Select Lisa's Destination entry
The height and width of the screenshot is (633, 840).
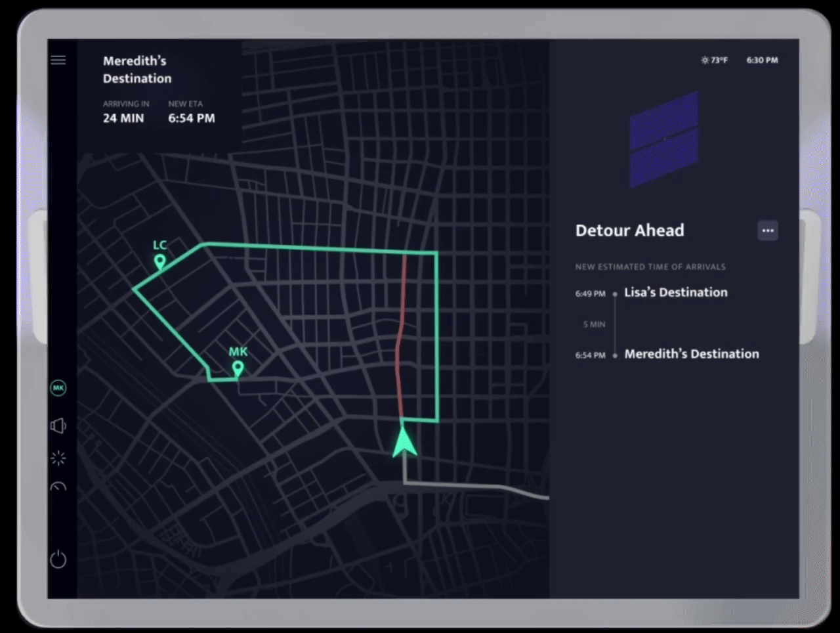(x=676, y=292)
